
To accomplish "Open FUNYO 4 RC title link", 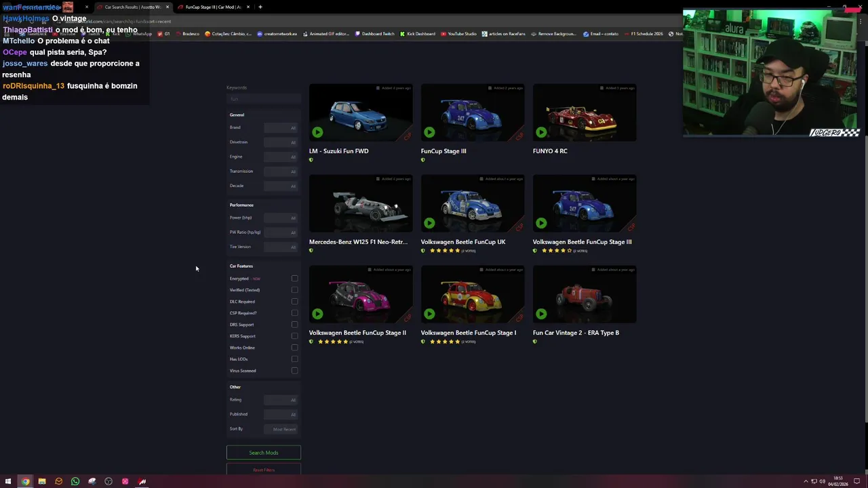I will tap(550, 151).
